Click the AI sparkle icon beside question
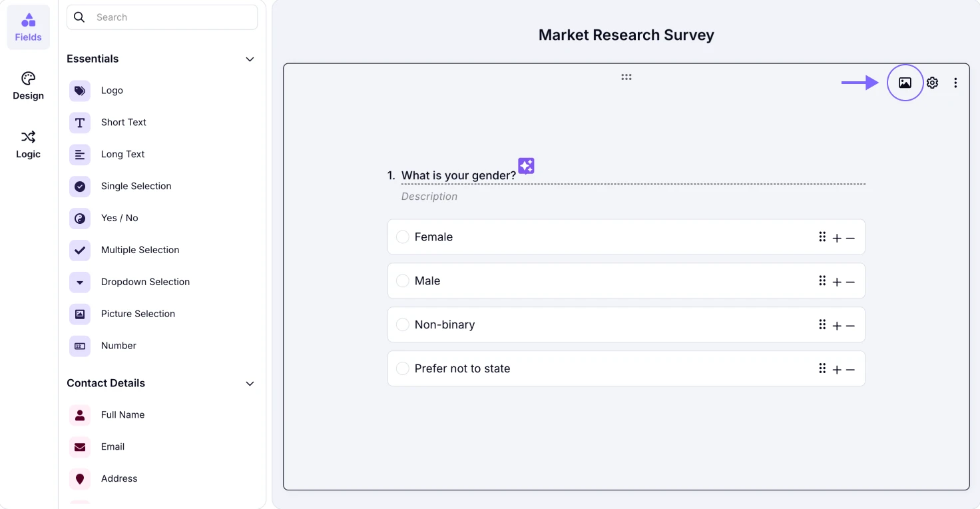980x509 pixels. [526, 166]
